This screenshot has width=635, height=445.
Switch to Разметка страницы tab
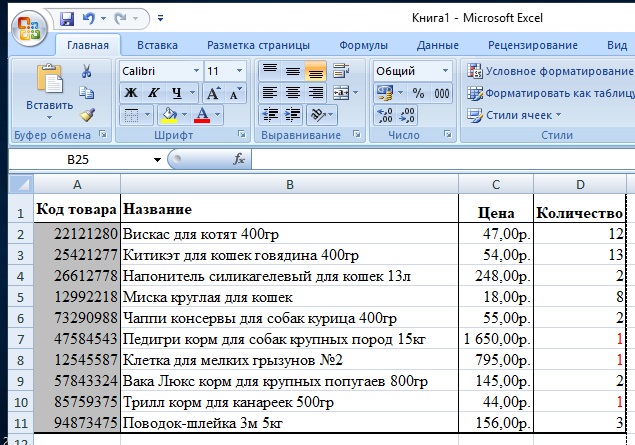[x=258, y=45]
